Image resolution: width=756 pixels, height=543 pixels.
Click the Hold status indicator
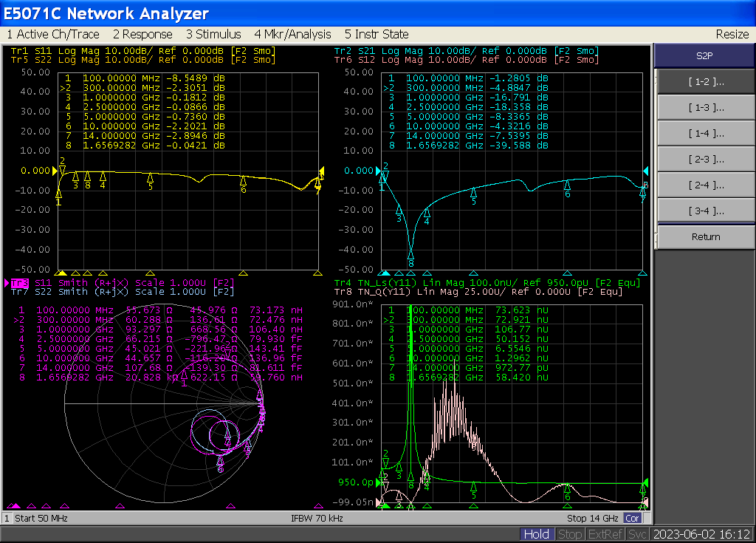click(x=536, y=534)
